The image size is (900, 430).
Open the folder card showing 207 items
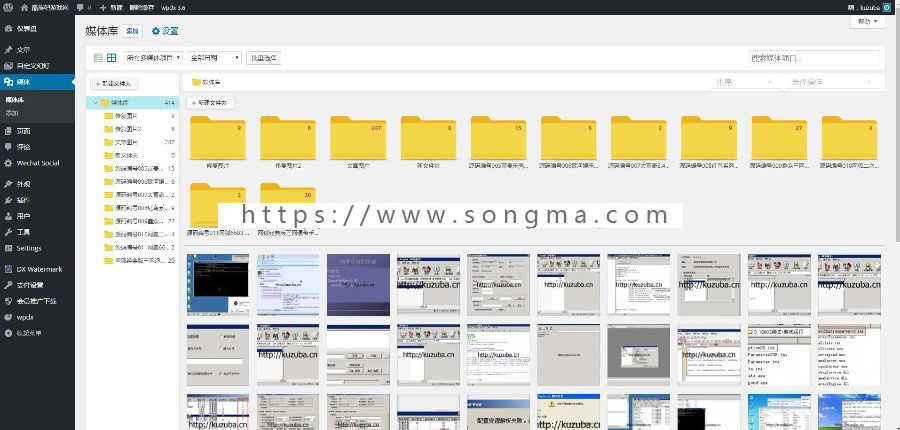[358, 142]
